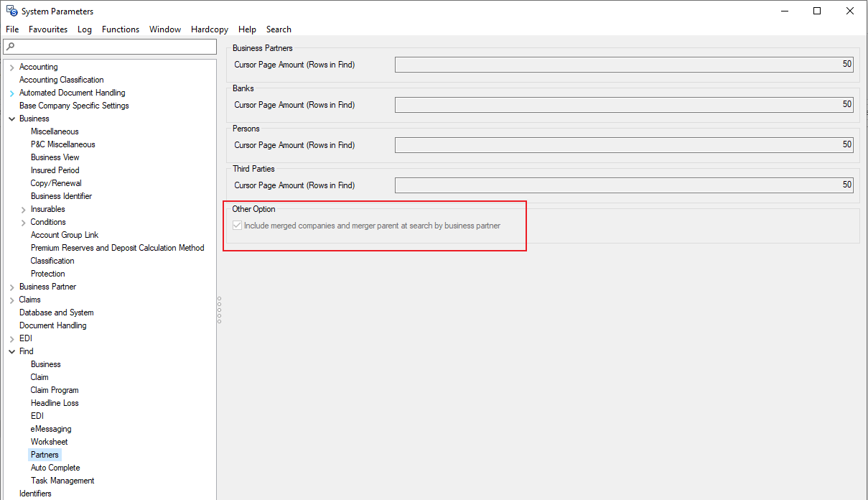868x500 pixels.
Task: Open the Favourites menu
Action: [x=48, y=29]
